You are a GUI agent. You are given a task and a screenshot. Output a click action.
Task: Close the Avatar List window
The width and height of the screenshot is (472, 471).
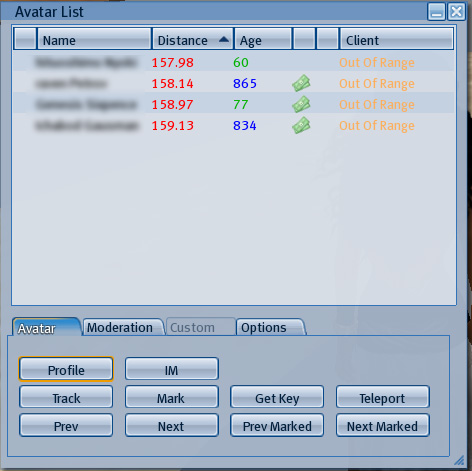pyautogui.click(x=456, y=12)
